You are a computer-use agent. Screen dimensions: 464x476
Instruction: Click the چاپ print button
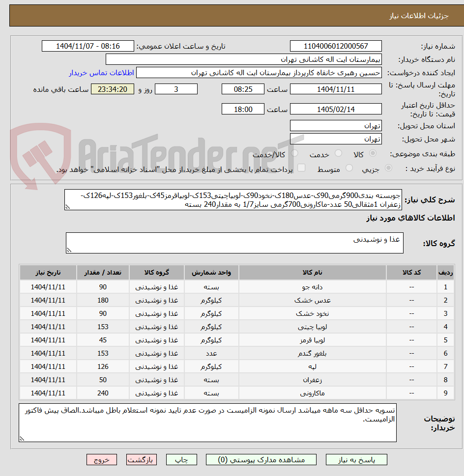(x=181, y=460)
